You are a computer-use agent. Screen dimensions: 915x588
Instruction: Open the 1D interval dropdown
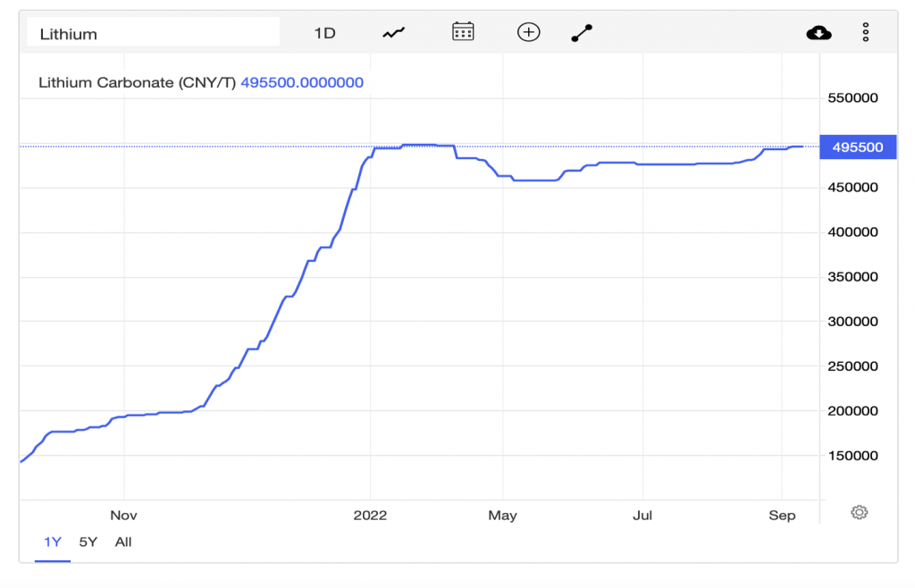pyautogui.click(x=324, y=33)
